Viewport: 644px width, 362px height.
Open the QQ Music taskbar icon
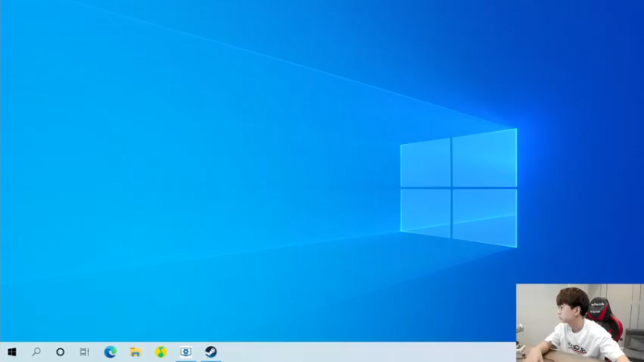click(x=161, y=352)
